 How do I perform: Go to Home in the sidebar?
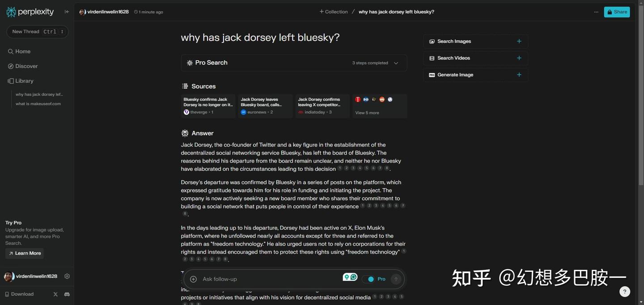pyautogui.click(x=19, y=51)
